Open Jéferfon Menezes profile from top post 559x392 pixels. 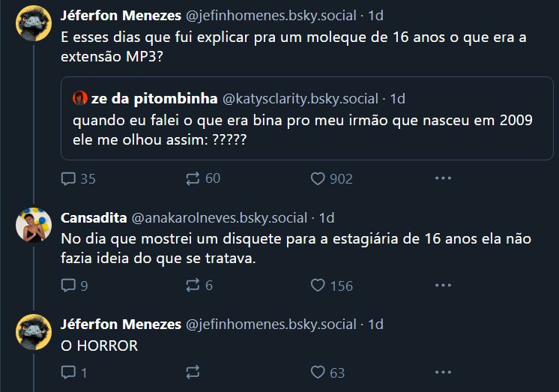121,15
